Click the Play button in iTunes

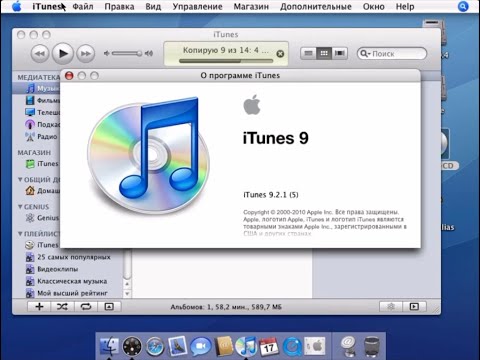pos(63,53)
